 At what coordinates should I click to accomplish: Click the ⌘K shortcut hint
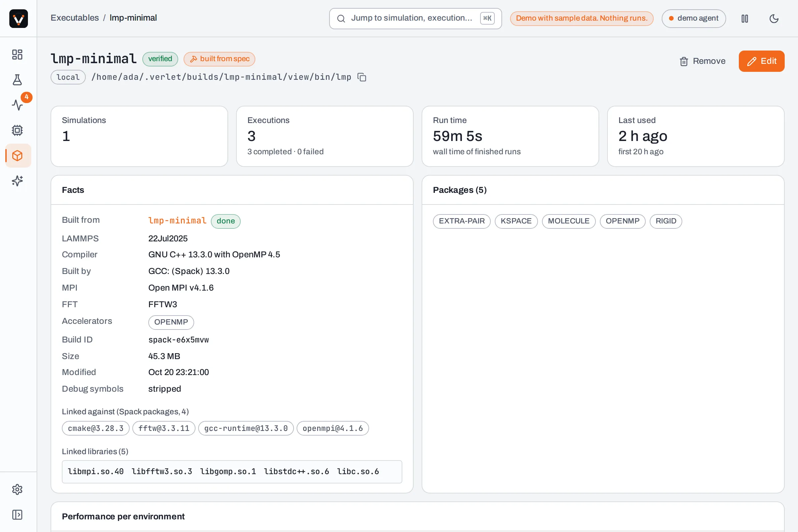[x=487, y=18]
